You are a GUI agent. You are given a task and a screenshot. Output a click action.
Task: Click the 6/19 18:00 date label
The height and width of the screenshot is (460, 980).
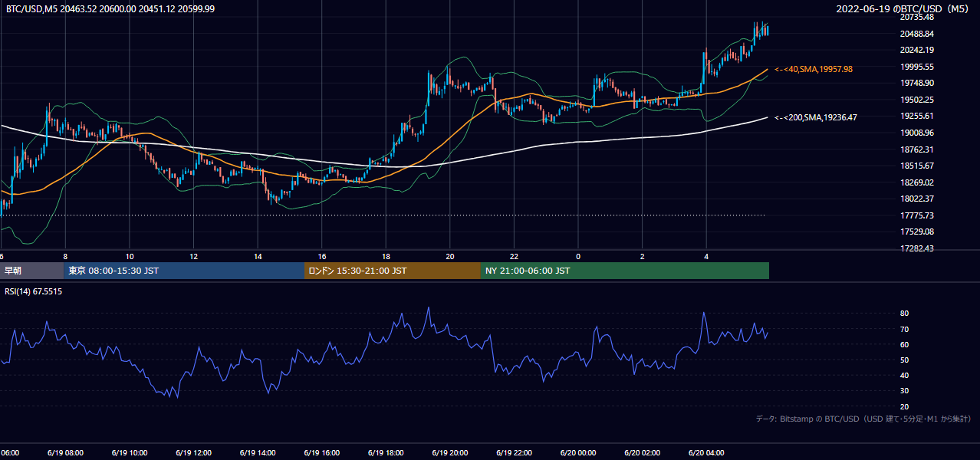386,453
